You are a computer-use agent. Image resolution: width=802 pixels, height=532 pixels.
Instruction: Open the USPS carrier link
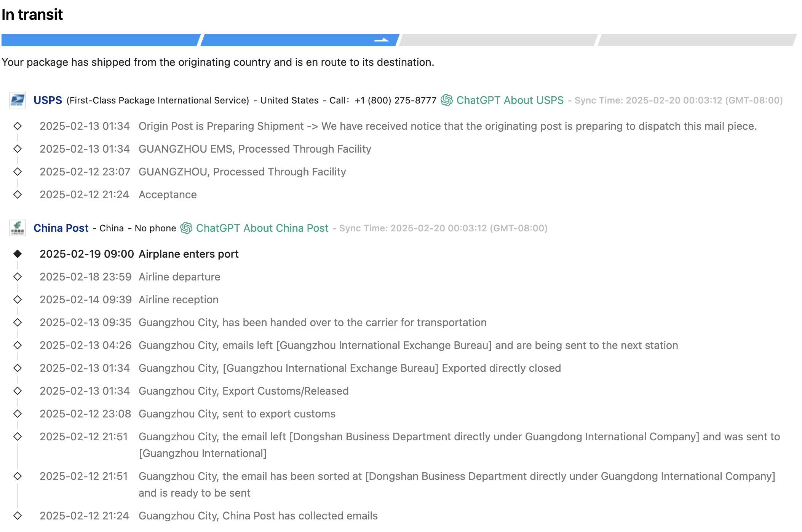(x=48, y=100)
